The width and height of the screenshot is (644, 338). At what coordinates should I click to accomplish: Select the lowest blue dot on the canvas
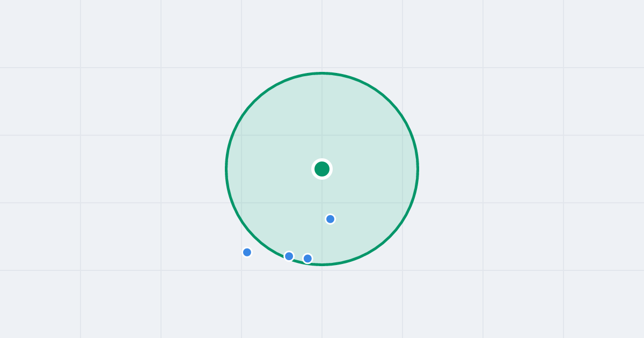coord(308,259)
